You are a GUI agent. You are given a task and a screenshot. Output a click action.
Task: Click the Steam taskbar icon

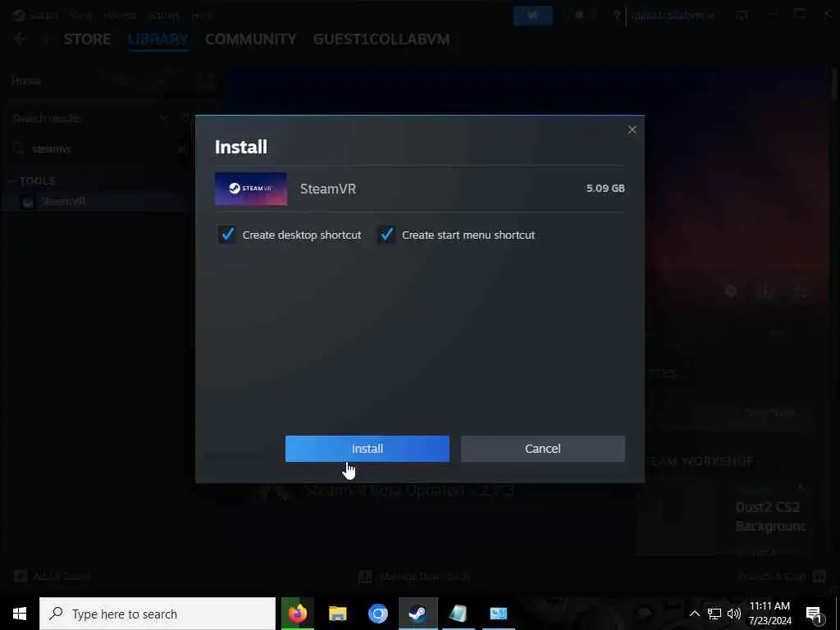(418, 614)
